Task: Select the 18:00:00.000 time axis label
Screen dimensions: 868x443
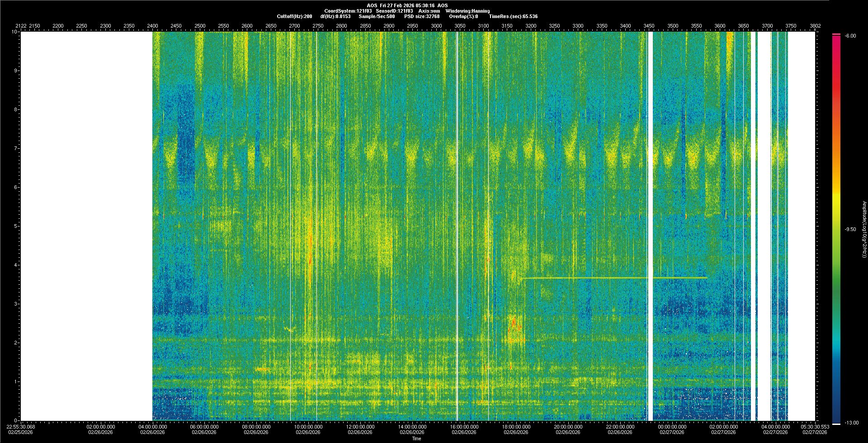Action: (516, 427)
